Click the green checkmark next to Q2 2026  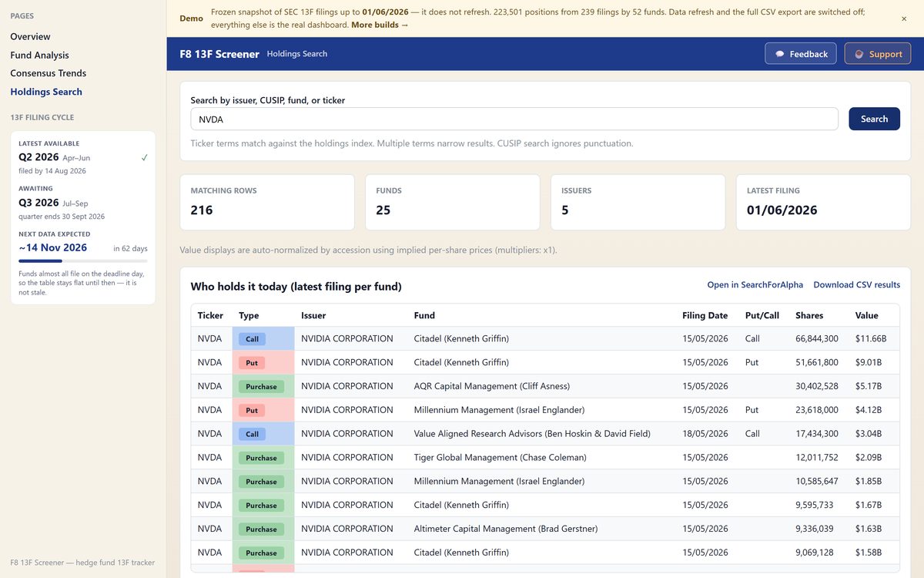(144, 157)
